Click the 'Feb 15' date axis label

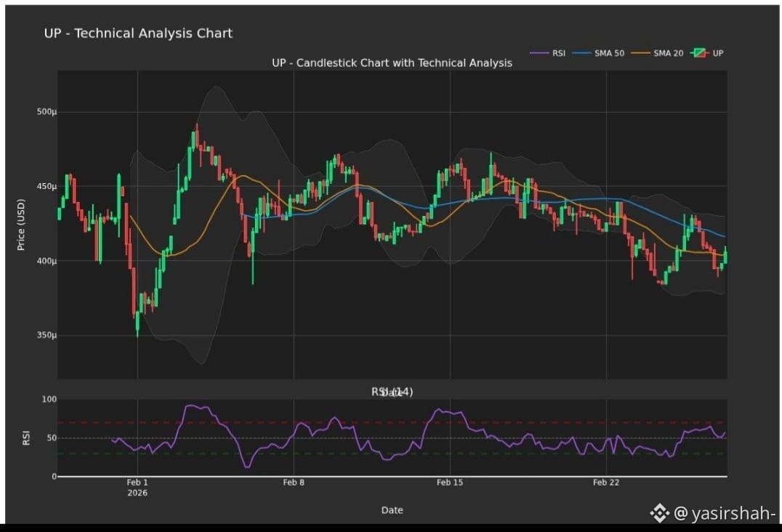pos(450,483)
